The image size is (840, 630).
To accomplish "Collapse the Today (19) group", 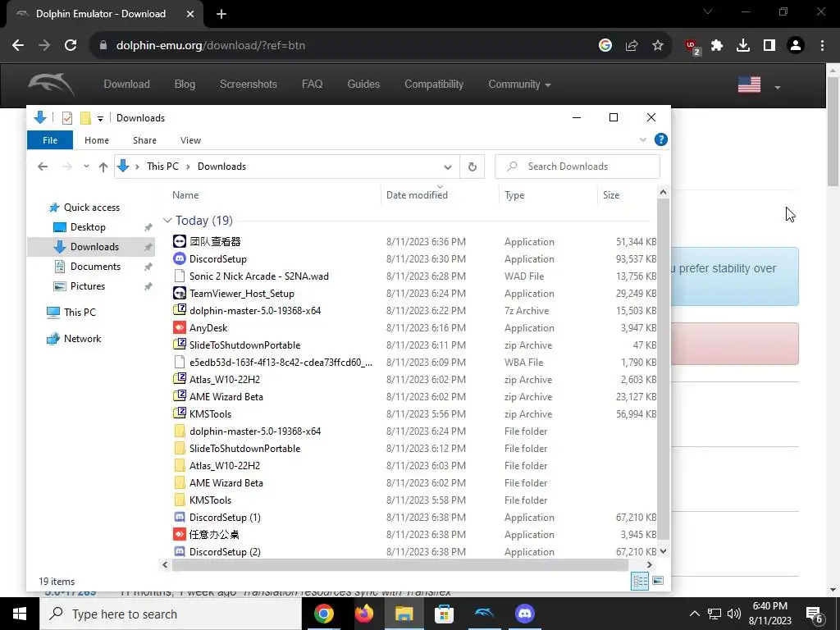I will [x=167, y=221].
